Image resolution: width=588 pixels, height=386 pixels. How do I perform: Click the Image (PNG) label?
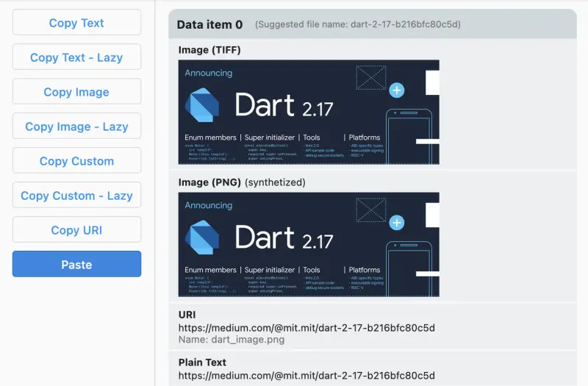(x=209, y=182)
